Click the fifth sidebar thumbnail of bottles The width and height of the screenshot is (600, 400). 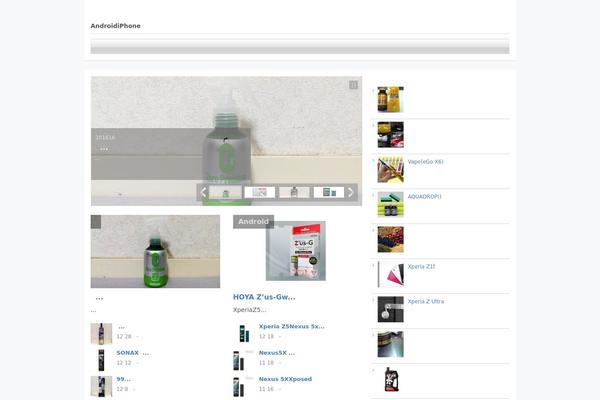click(390, 240)
